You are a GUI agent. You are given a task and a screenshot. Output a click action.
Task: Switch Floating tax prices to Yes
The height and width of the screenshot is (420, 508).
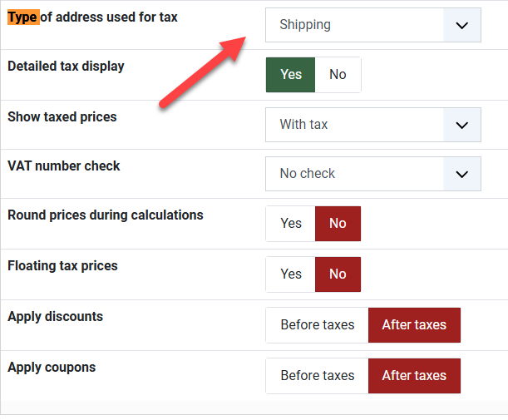(x=291, y=274)
